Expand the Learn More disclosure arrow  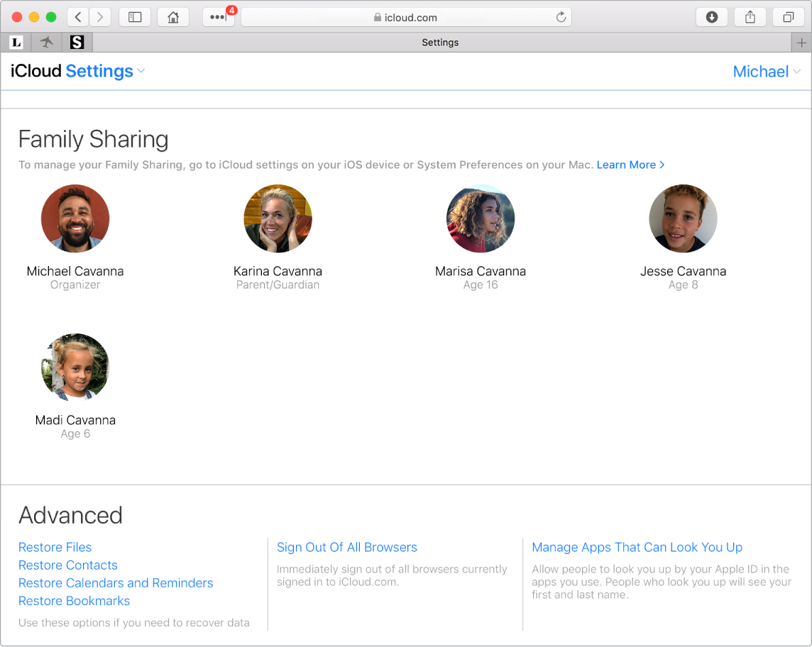coord(662,165)
